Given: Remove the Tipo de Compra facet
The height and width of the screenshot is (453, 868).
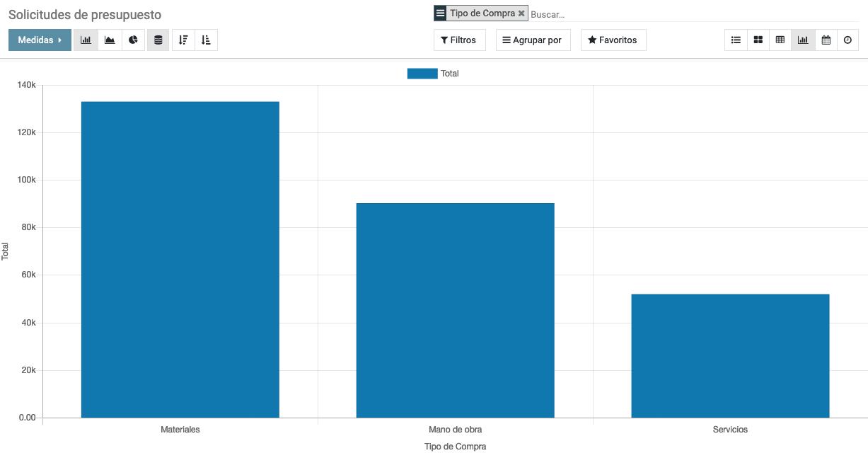Looking at the screenshot, I should (x=521, y=13).
